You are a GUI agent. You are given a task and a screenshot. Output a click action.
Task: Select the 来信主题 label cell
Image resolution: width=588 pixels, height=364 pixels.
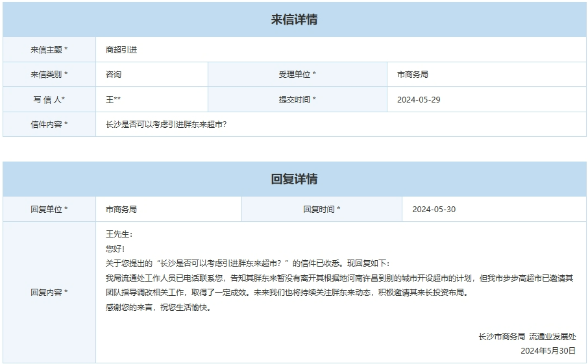[49, 49]
